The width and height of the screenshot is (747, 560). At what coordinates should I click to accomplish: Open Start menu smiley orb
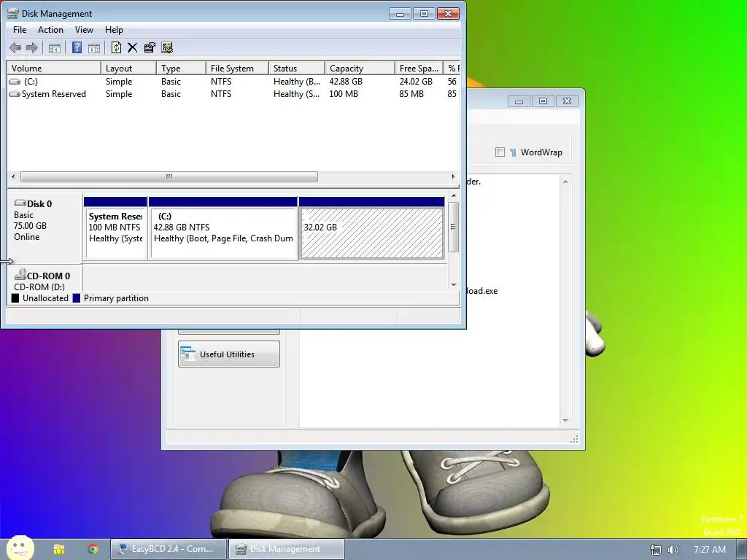(x=20, y=548)
